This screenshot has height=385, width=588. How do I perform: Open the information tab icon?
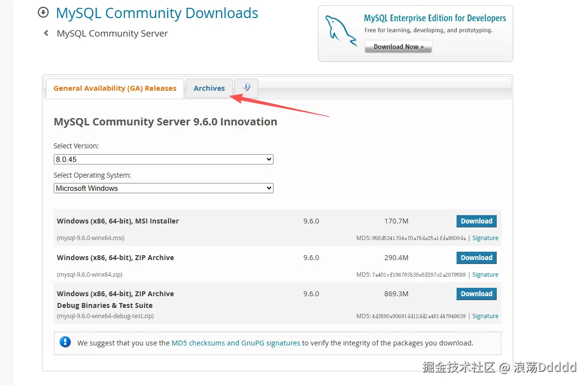pos(246,88)
